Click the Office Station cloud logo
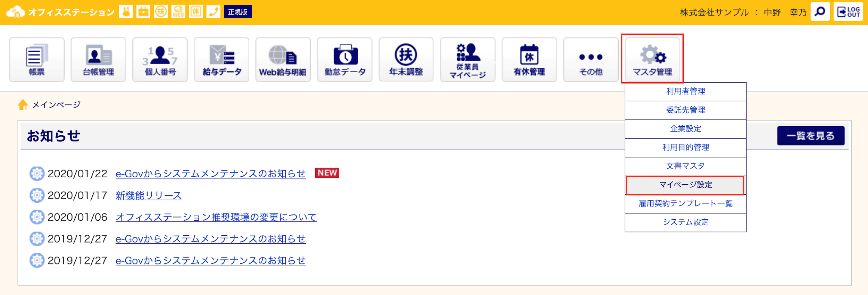The height and width of the screenshot is (295, 868). [16, 12]
